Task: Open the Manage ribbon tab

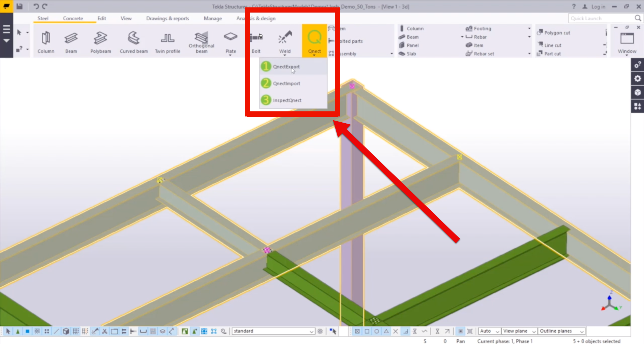Action: [213, 18]
